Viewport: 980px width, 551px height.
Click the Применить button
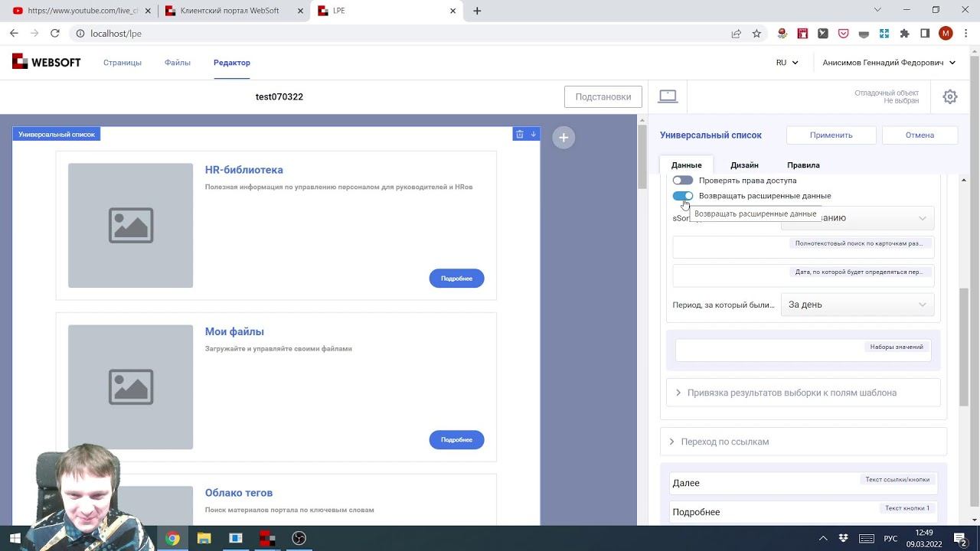click(831, 135)
